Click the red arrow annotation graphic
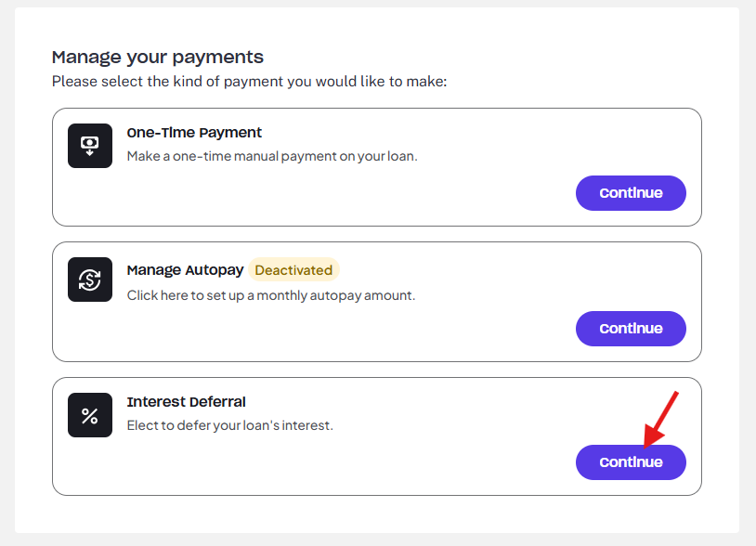The image size is (756, 546). point(661,420)
